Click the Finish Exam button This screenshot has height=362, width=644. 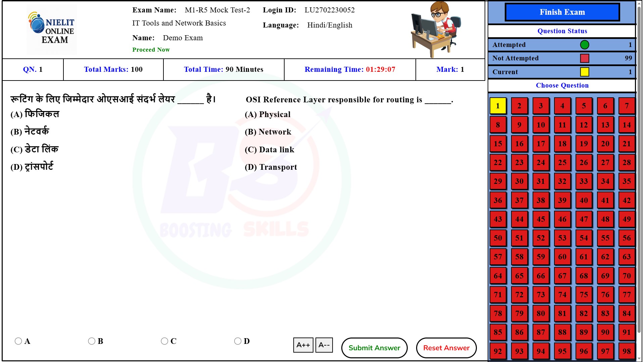coord(562,12)
